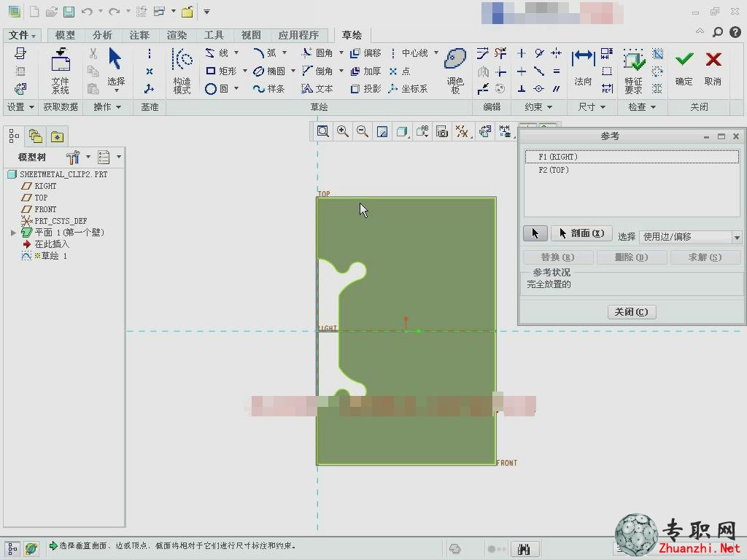Switch to the Annotate (注释) ribbon tab
The width and height of the screenshot is (747, 560).
pyautogui.click(x=139, y=35)
